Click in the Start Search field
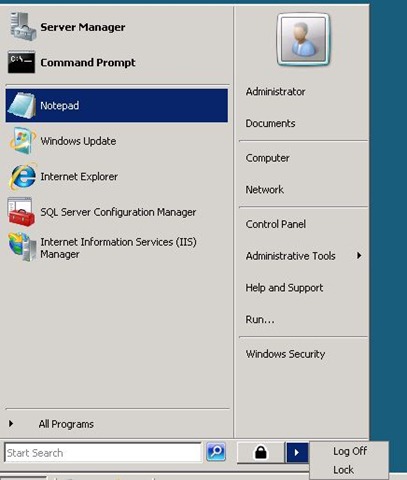Screen dimensions: 407x480 click(103, 453)
